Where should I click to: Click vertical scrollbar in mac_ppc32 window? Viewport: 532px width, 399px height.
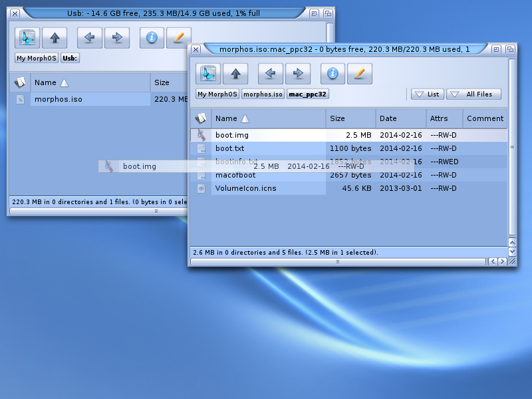tap(512, 147)
